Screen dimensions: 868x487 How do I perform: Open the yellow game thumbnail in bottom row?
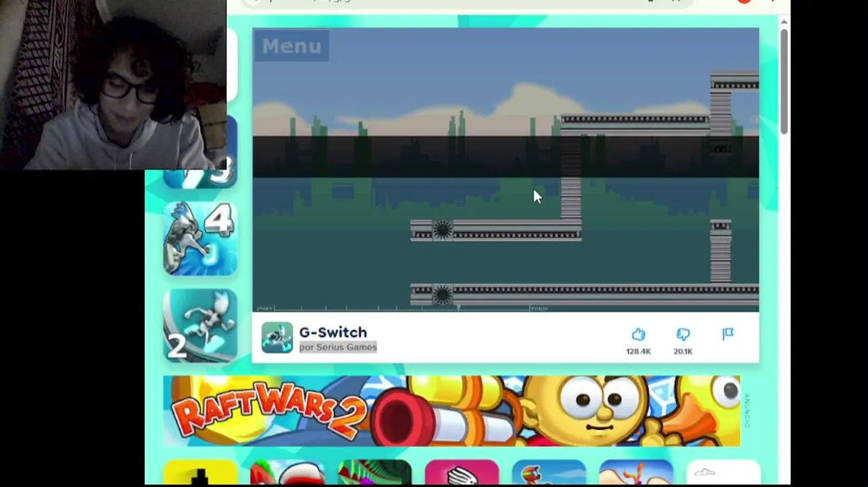click(x=200, y=472)
